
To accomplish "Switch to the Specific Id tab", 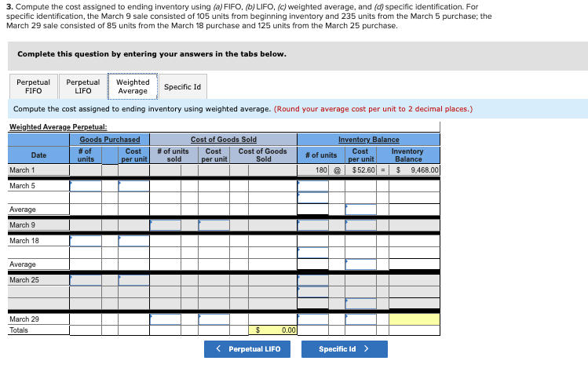I will pos(183,86).
